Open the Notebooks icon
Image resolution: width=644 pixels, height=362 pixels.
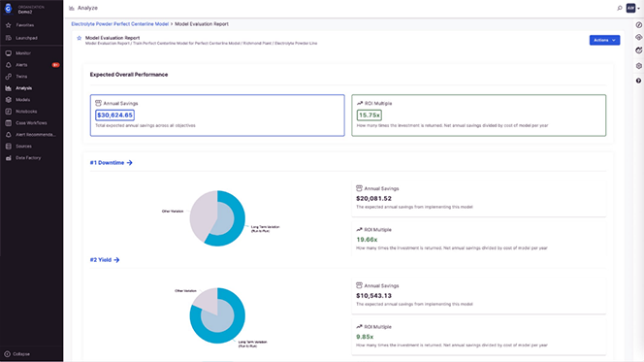(x=8, y=112)
